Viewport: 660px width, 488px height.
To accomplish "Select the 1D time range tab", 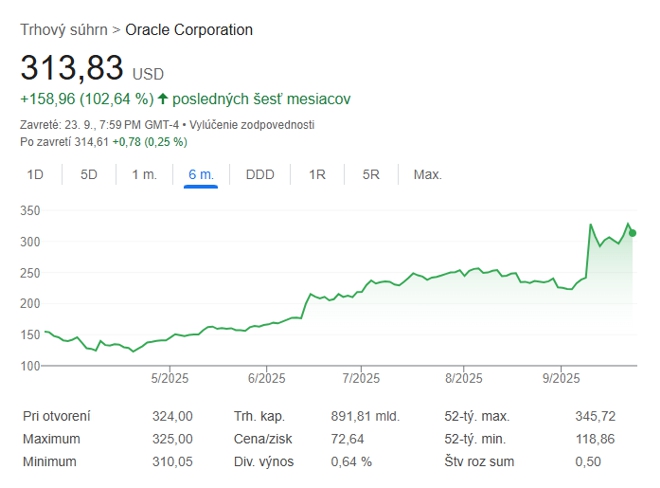I will pos(35,175).
